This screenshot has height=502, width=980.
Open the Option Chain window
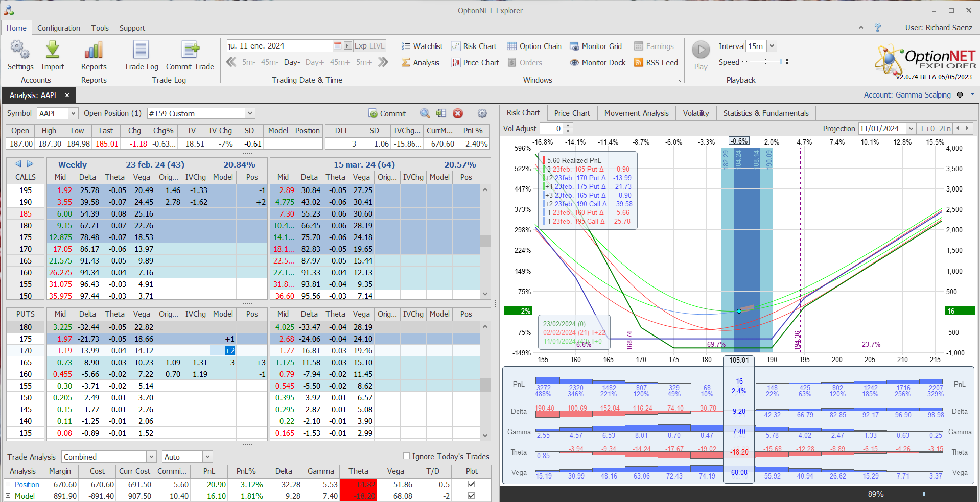point(534,46)
